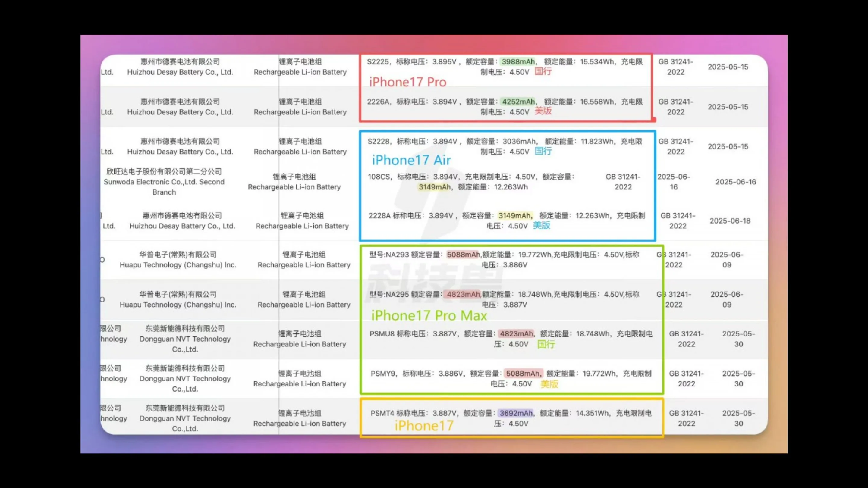Click 4823mAh in the NA295 row
Viewport: 868px width, 488px height.
pyautogui.click(x=463, y=294)
